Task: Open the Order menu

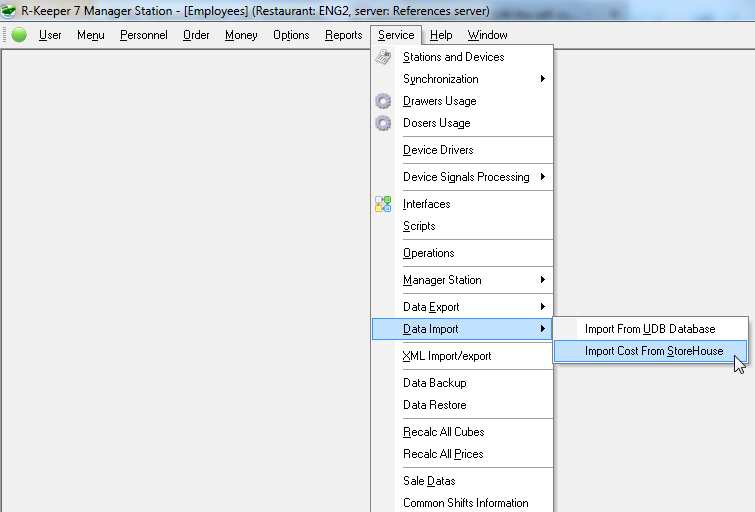Action: pyautogui.click(x=196, y=35)
